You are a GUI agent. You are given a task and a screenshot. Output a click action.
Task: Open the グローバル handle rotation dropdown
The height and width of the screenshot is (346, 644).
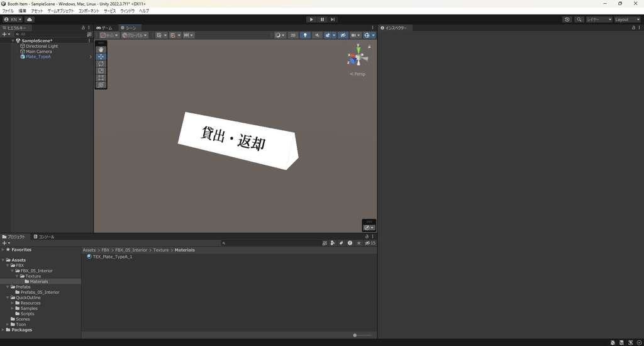135,35
